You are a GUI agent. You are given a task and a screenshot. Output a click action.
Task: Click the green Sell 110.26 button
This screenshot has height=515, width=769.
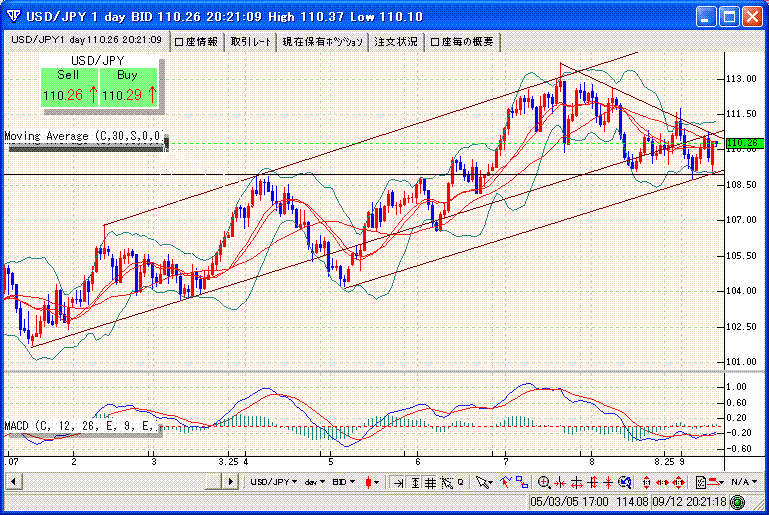69,87
